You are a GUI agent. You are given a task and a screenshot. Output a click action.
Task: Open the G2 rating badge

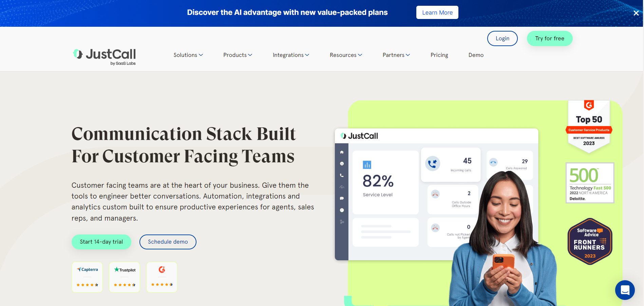coord(162,277)
